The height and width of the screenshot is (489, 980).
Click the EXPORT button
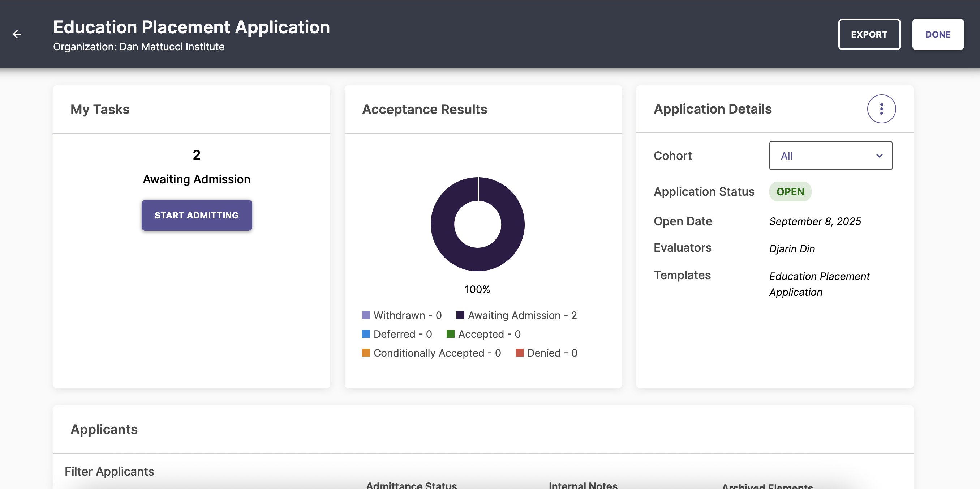[x=869, y=34]
